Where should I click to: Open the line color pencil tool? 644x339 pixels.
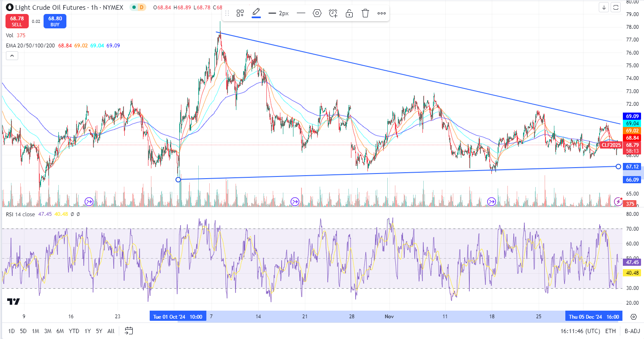(256, 13)
